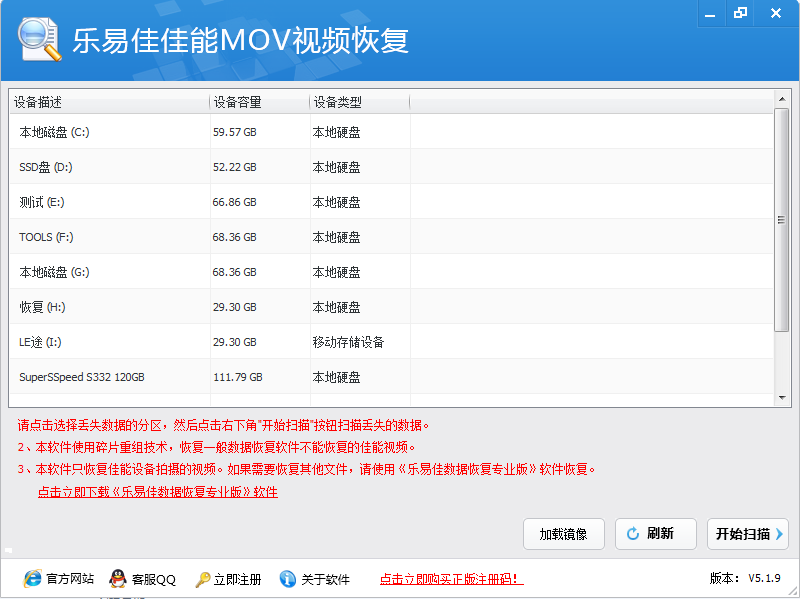The width and height of the screenshot is (800, 599).
Task: Click the penguin 客服QQ icon
Action: click(118, 579)
